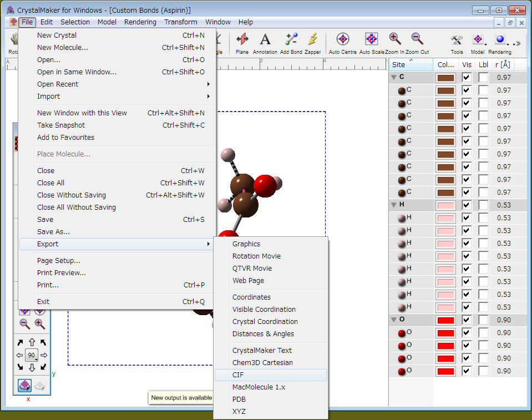Viewport: 532px width, 420px height.
Task: Expand the Import submenu
Action: pos(117,97)
